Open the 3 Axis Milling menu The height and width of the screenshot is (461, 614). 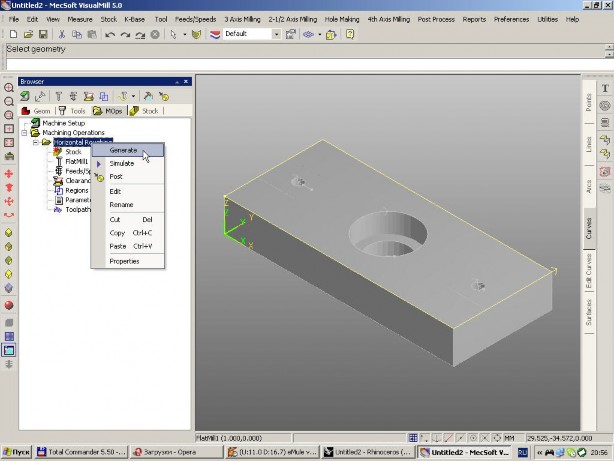[242, 19]
